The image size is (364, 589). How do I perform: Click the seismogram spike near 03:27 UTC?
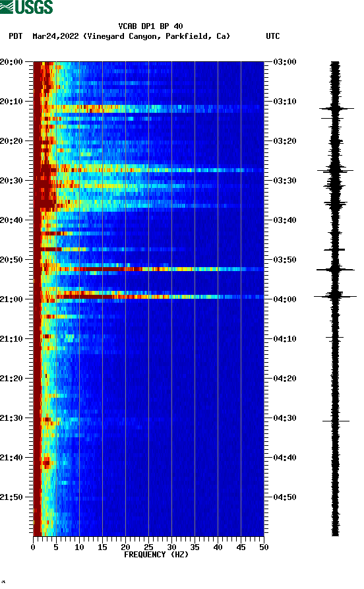[335, 171]
